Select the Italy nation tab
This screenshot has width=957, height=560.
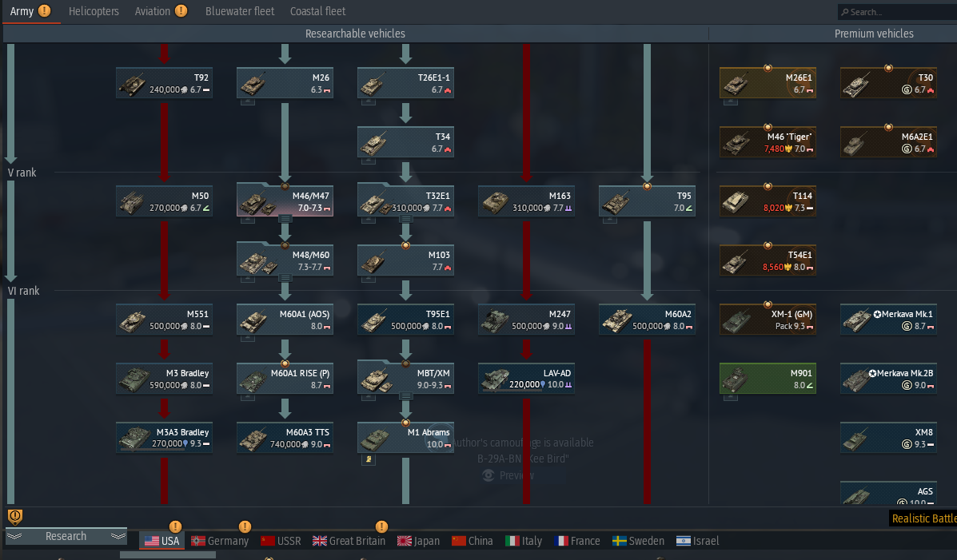pos(524,541)
